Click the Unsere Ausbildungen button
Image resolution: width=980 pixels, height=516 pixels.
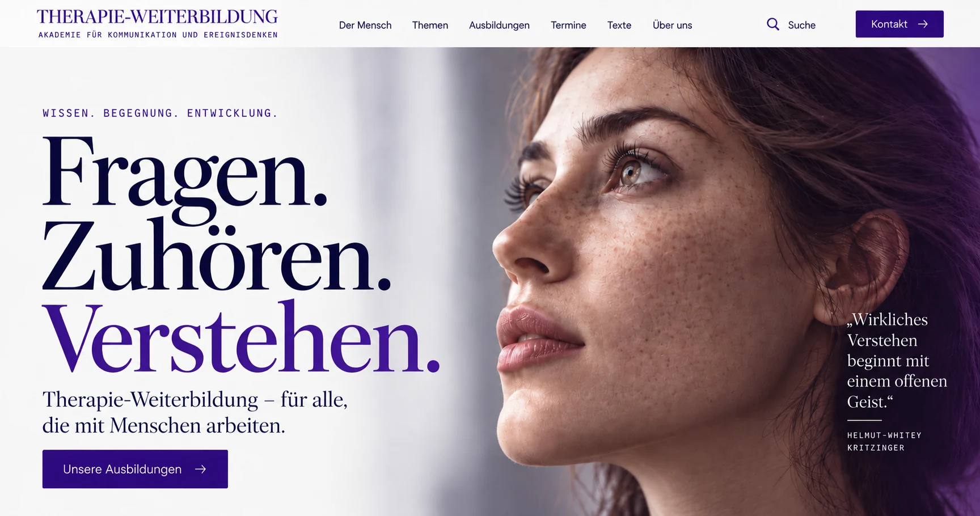point(135,469)
